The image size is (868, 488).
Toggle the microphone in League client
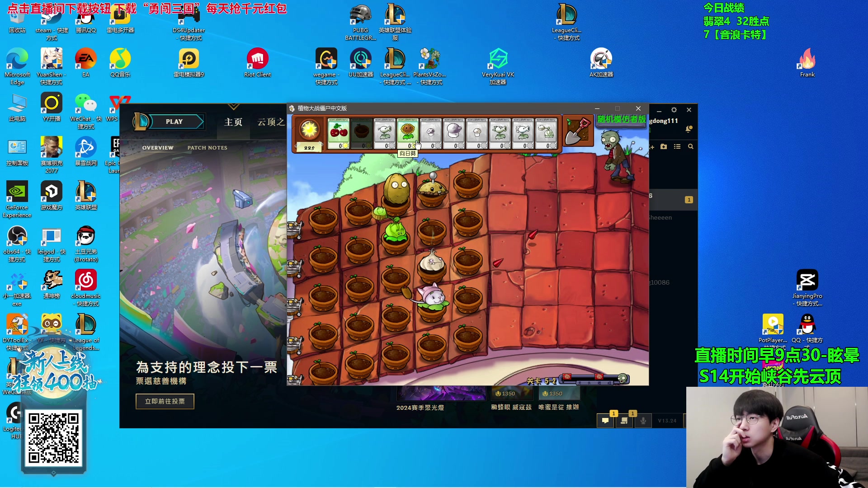[x=643, y=421]
